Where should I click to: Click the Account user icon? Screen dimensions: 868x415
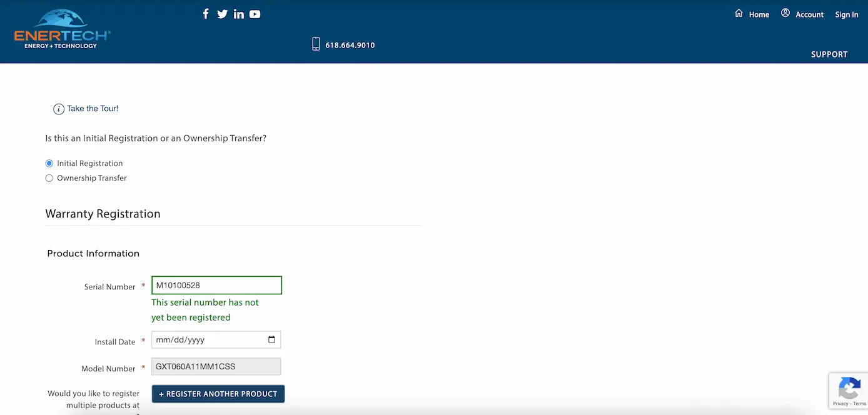(x=785, y=13)
